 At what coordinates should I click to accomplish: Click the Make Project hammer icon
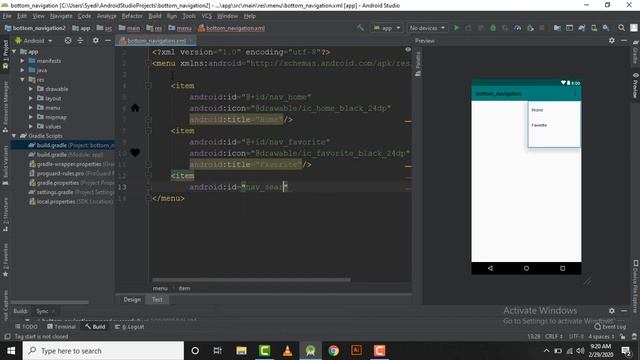[360, 28]
